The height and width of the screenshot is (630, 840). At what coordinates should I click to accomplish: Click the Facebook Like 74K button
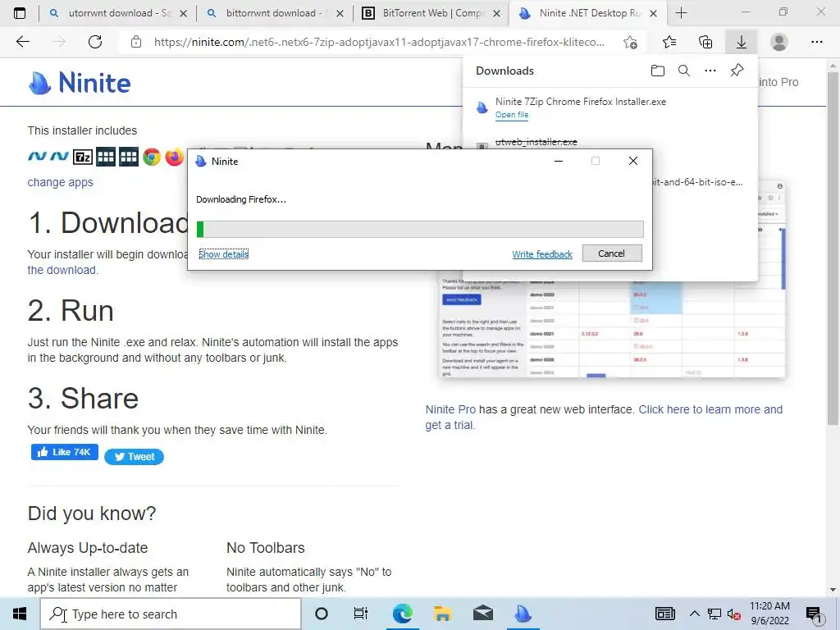65,452
